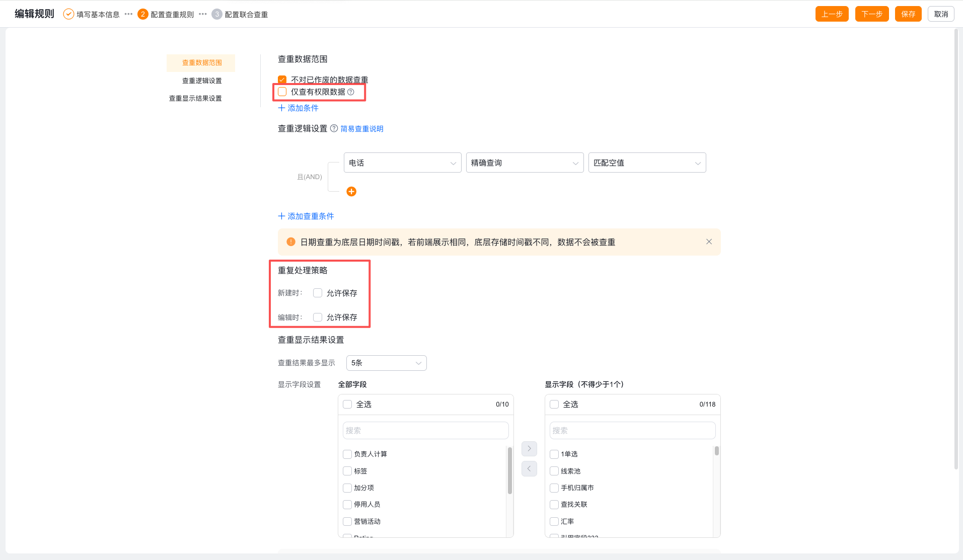Image resolution: width=963 pixels, height=560 pixels.
Task: Check the 手机归属市 field
Action: tap(554, 488)
